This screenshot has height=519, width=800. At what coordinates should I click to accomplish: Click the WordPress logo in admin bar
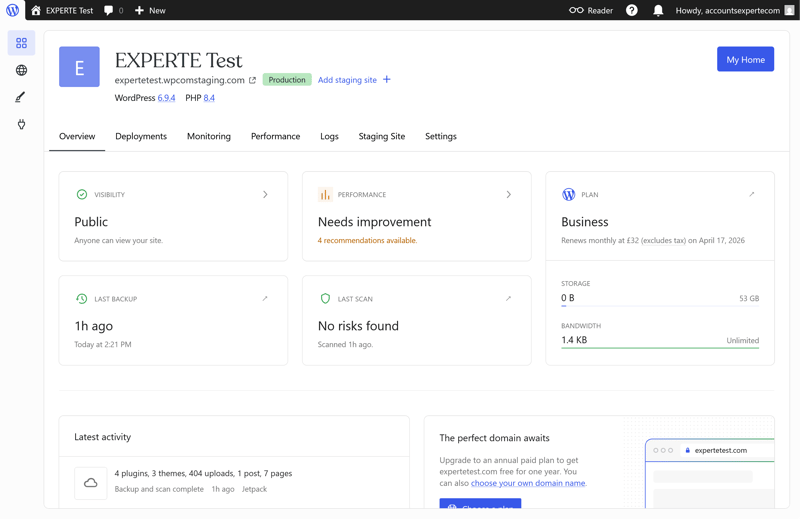click(x=12, y=10)
